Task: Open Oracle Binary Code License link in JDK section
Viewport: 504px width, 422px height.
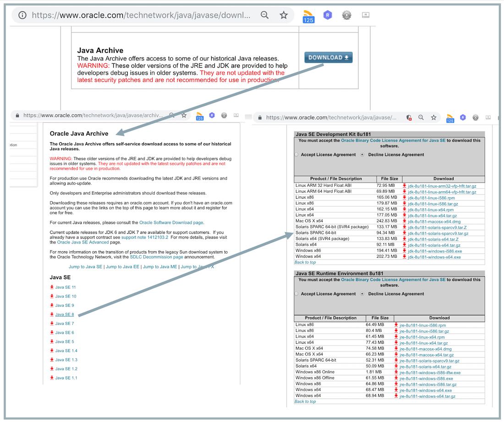Action: (x=393, y=141)
